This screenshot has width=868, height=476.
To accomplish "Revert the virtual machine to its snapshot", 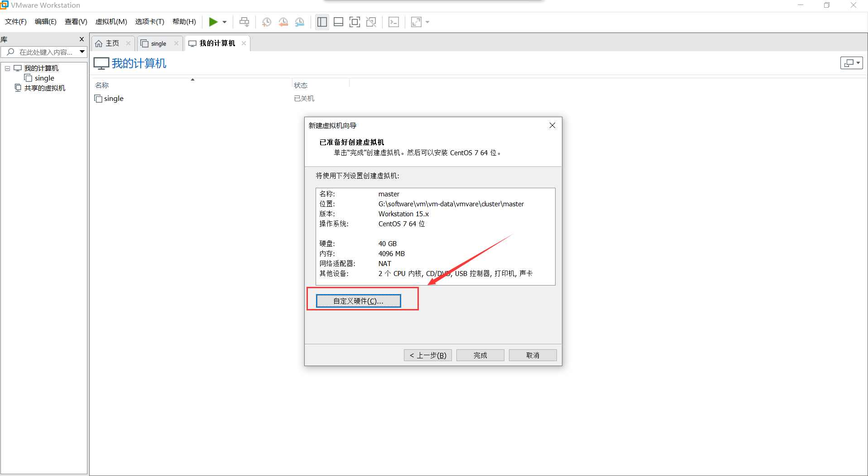I will 283,22.
